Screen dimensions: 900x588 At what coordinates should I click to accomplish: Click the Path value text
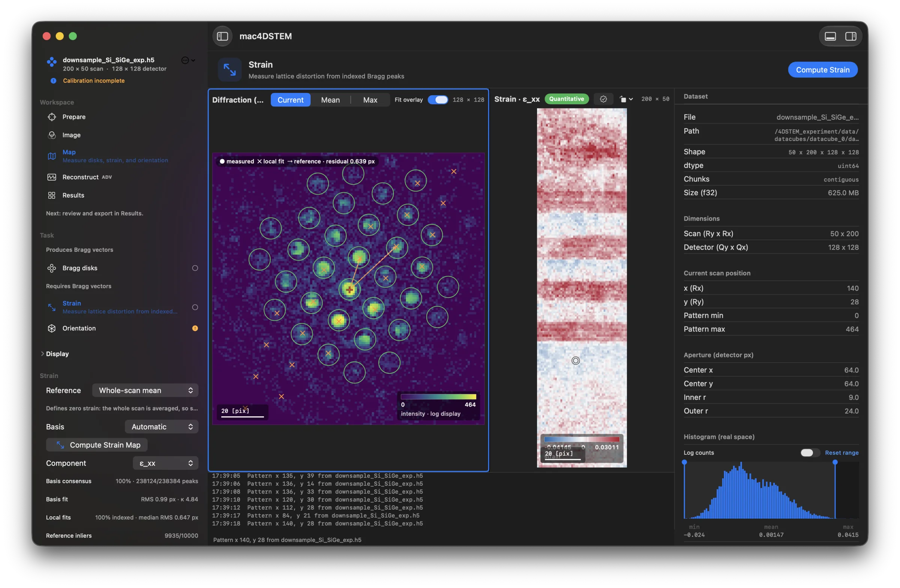click(816, 135)
